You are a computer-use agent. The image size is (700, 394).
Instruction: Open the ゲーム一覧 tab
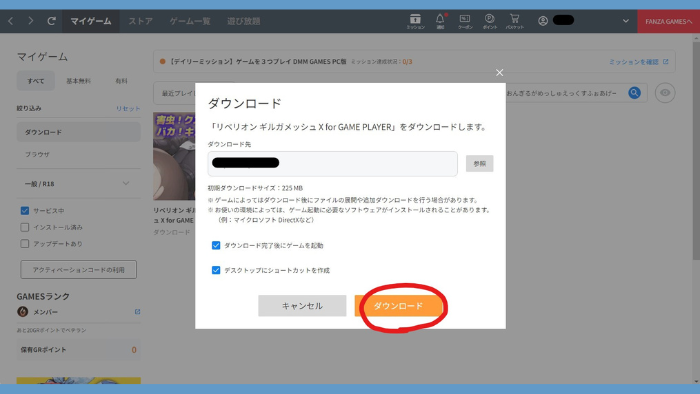tap(190, 21)
